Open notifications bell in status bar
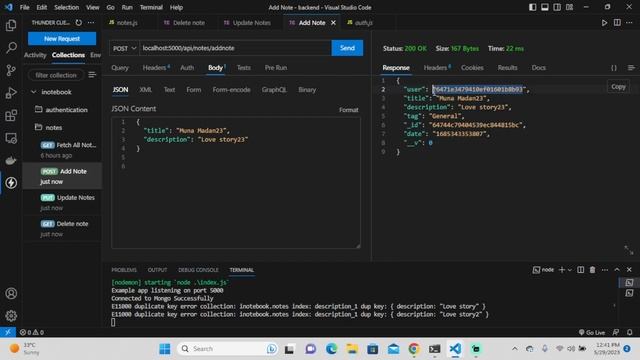Image resolution: width=640 pixels, height=360 pixels. point(629,332)
